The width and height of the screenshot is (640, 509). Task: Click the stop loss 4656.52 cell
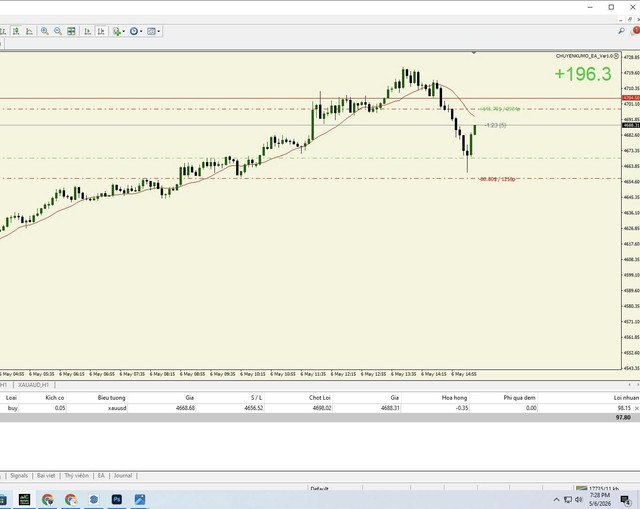click(253, 408)
